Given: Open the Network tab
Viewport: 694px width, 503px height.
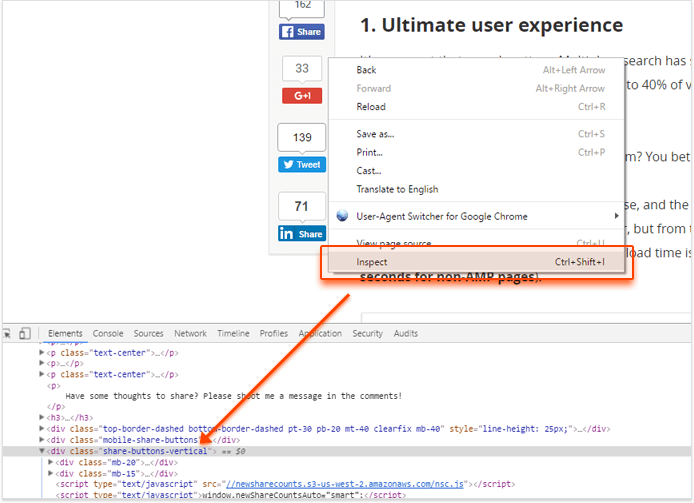Looking at the screenshot, I should (190, 333).
